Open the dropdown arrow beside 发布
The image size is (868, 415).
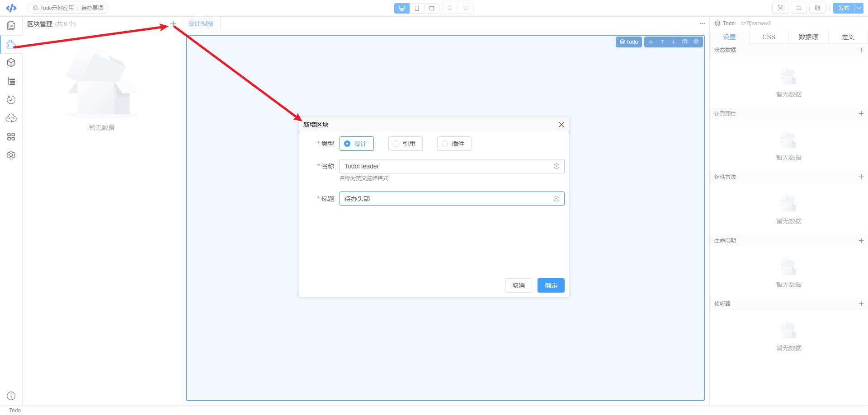coord(859,8)
